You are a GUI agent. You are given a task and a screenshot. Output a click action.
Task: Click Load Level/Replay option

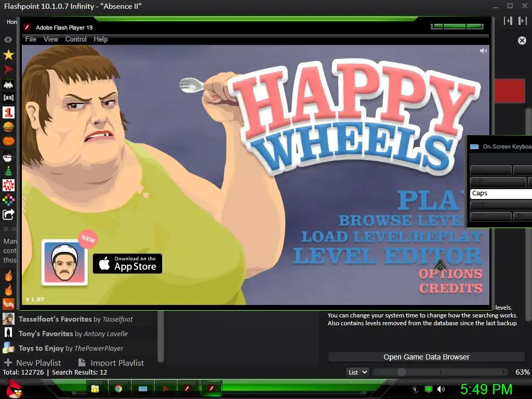coord(392,236)
